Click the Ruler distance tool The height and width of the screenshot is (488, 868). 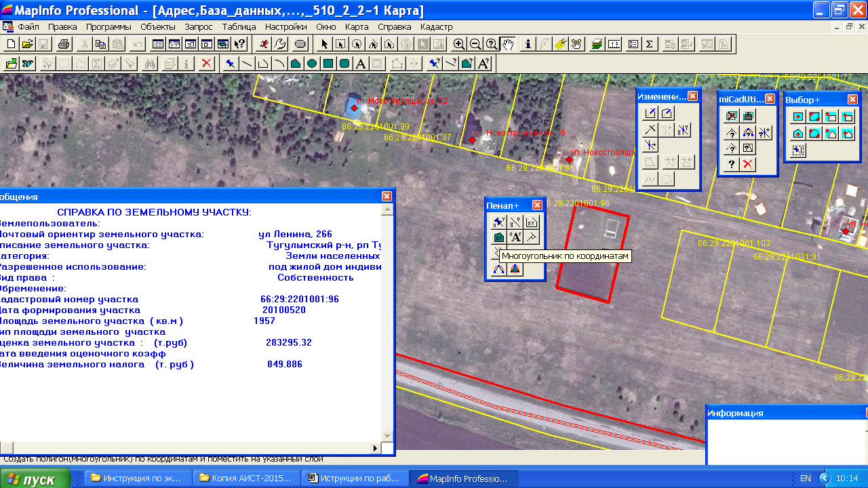click(x=614, y=44)
